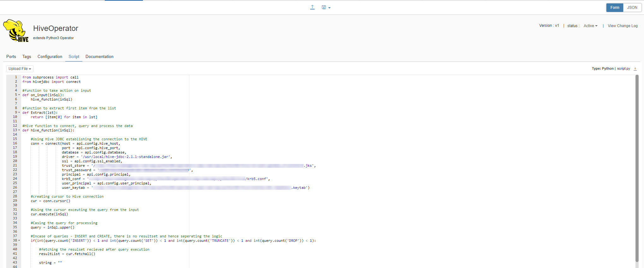Collapse the if block at line 38
Image resolution: width=644 pixels, height=268 pixels.
pyautogui.click(x=19, y=241)
